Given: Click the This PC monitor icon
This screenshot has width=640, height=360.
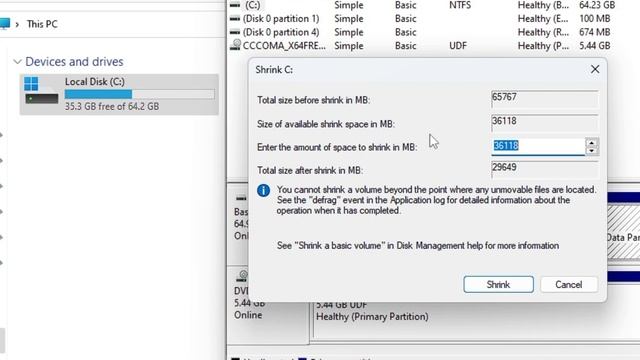Looking at the screenshot, I should tap(5, 24).
